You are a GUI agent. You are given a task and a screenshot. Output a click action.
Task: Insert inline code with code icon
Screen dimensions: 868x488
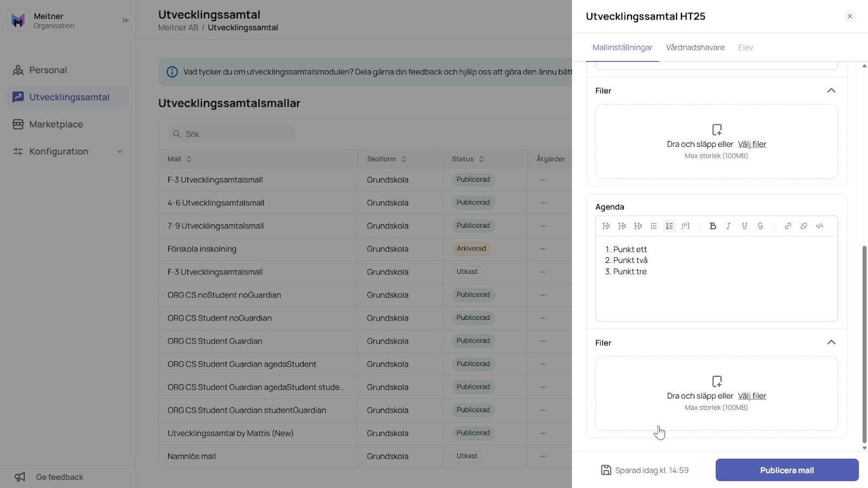[820, 226]
